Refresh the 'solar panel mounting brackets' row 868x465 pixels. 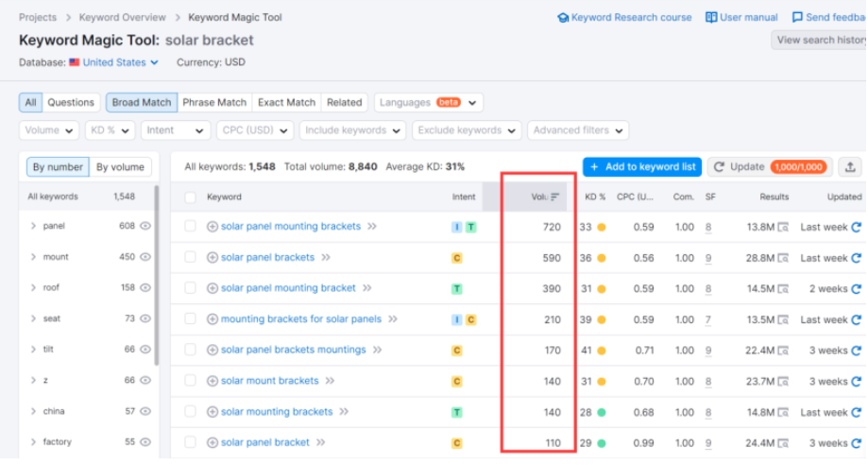pos(857,227)
